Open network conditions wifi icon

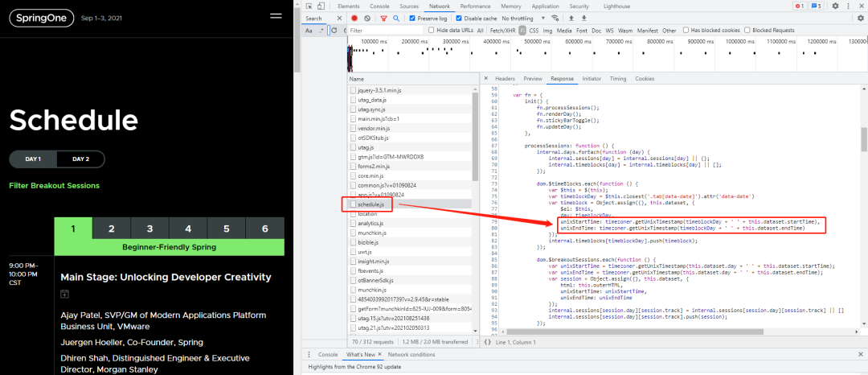555,19
